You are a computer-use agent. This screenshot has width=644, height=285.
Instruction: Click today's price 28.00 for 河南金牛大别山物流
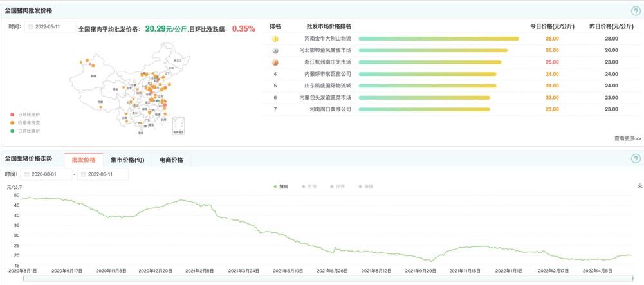click(x=553, y=39)
